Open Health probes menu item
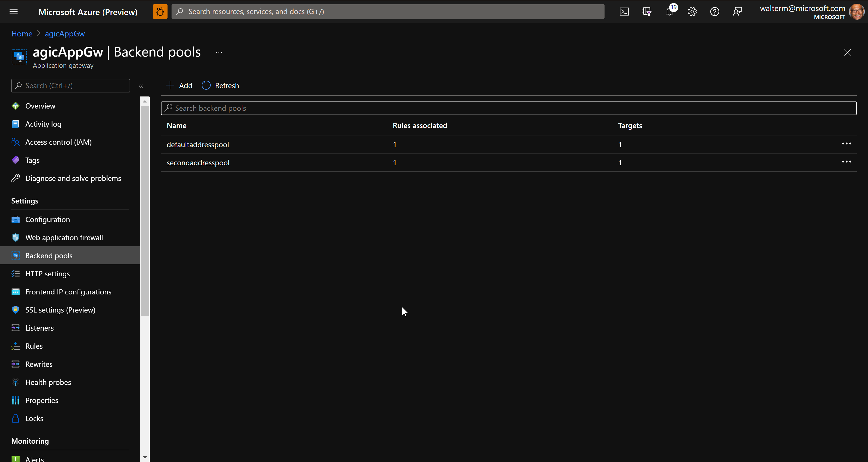The height and width of the screenshot is (462, 868). 48,382
